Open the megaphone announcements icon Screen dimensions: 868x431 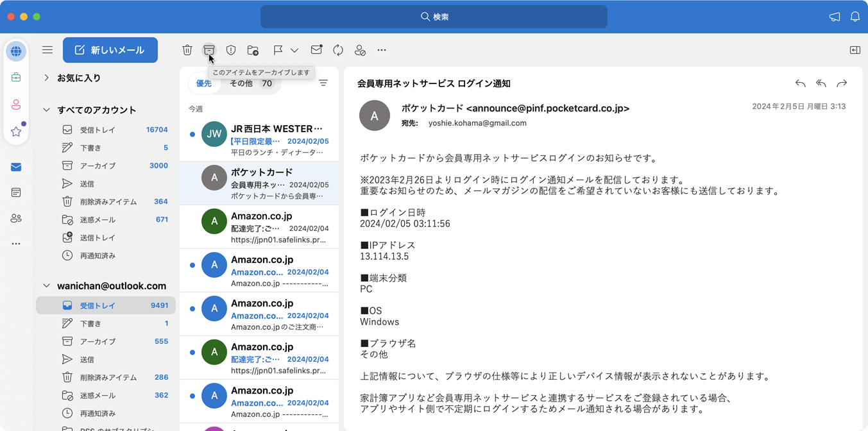coord(835,17)
